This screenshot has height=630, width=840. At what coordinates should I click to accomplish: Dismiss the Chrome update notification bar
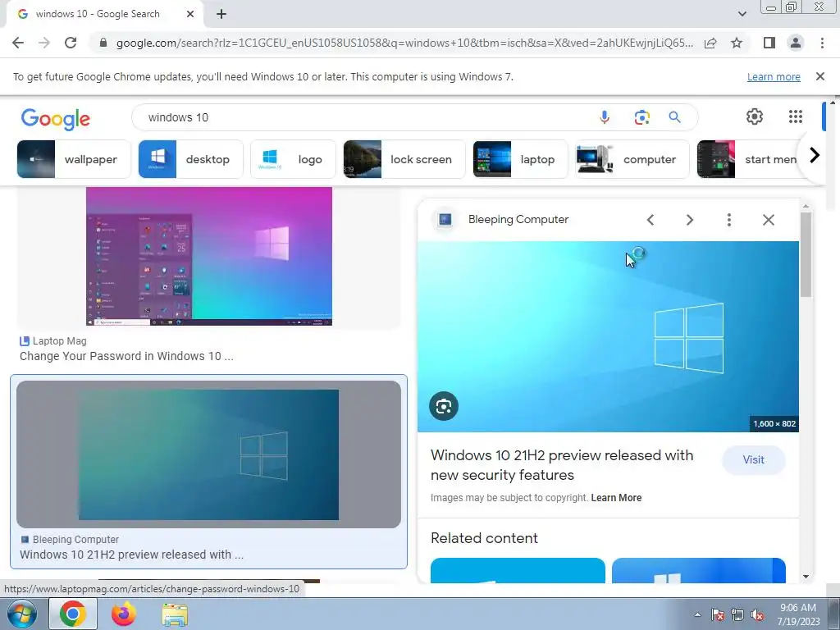tap(819, 76)
